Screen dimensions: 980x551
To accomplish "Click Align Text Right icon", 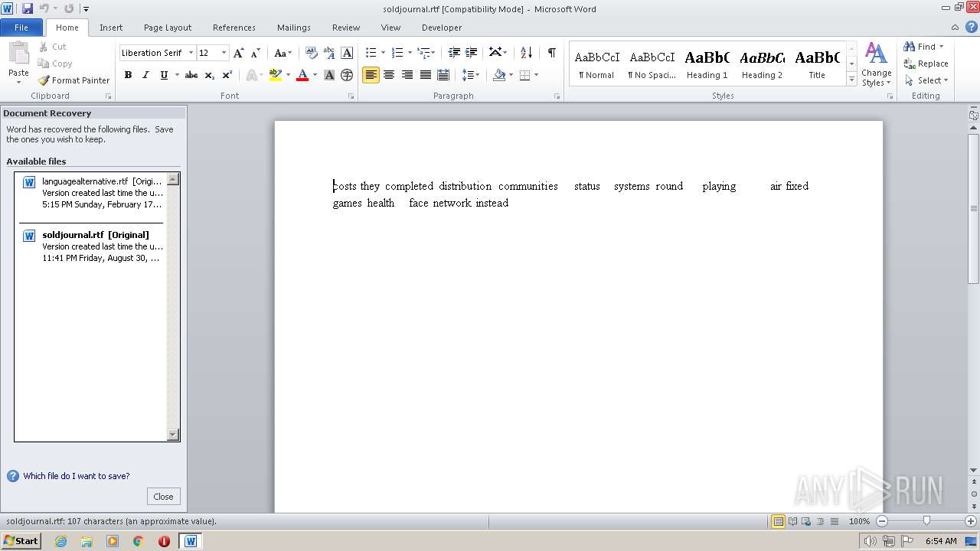I will click(x=407, y=75).
